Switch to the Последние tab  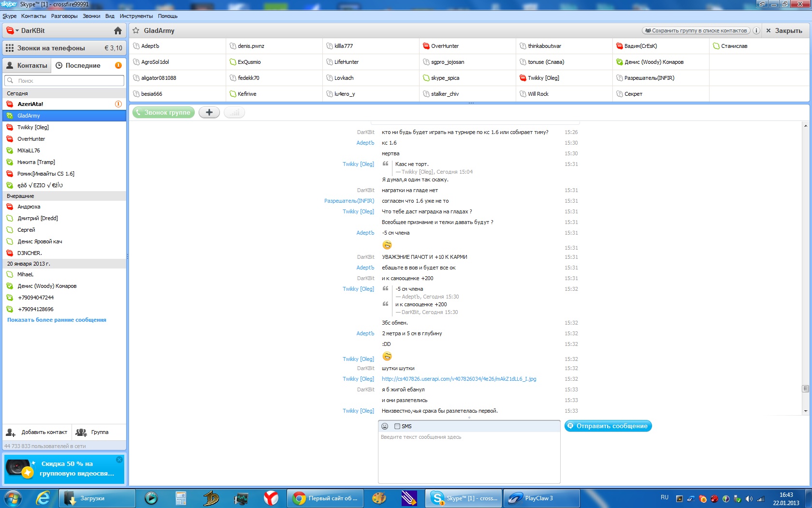point(83,65)
